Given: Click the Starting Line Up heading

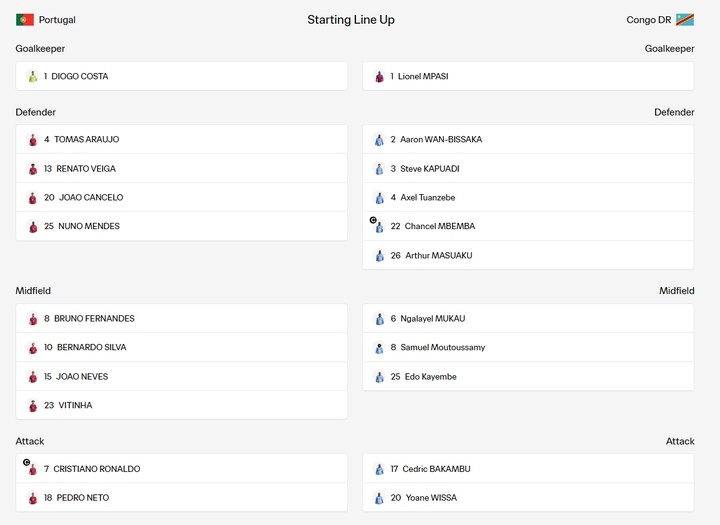Looking at the screenshot, I should click(351, 20).
